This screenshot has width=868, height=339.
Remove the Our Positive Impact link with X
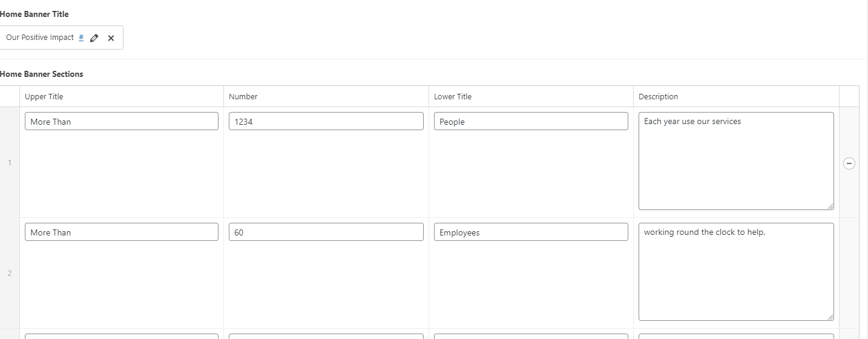click(x=111, y=38)
